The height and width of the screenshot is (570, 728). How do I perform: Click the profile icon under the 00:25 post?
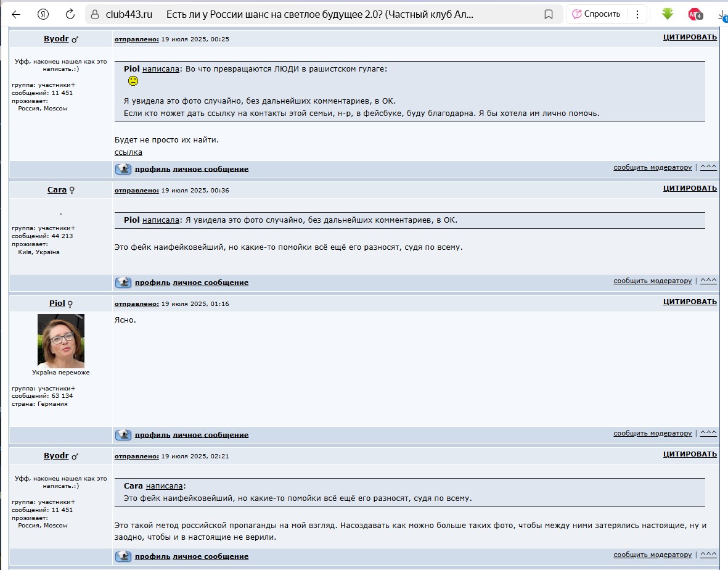point(123,168)
